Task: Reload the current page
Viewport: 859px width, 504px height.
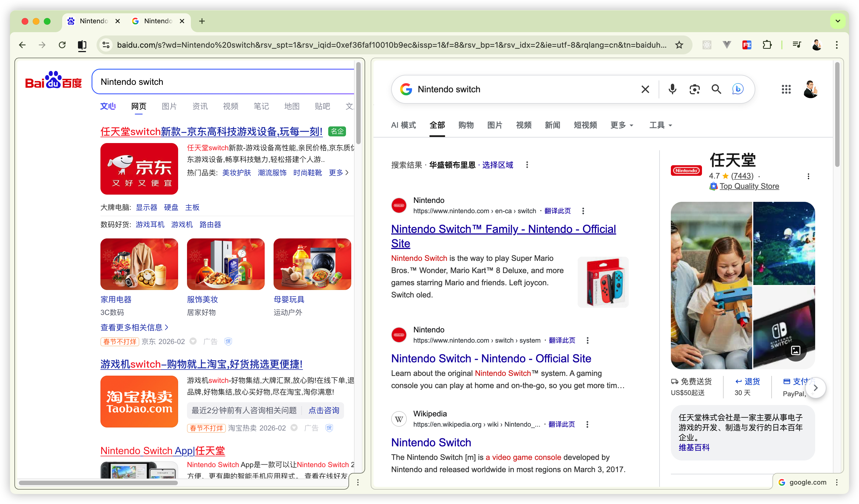Action: (x=62, y=45)
